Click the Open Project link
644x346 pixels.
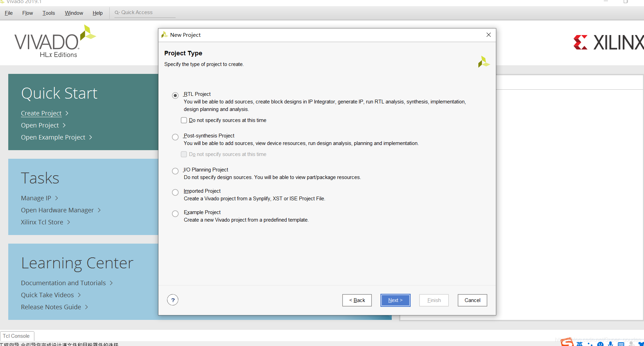[x=40, y=125]
